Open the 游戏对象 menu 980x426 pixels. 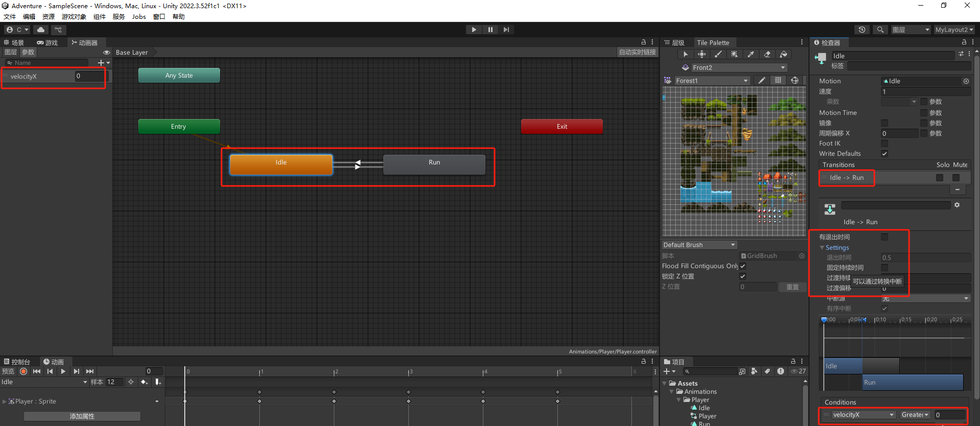pyautogui.click(x=74, y=17)
